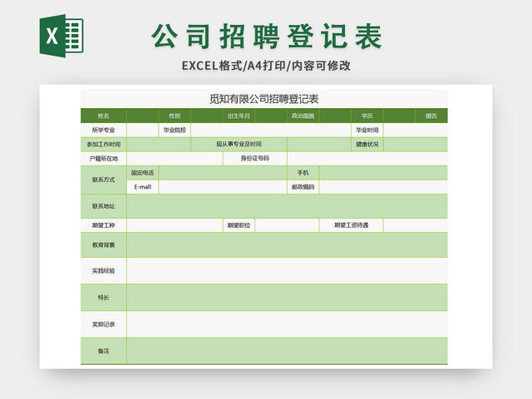This screenshot has height=399, width=532.
Task: Click the empty cell right of 毕业院校
Action: tap(271, 130)
